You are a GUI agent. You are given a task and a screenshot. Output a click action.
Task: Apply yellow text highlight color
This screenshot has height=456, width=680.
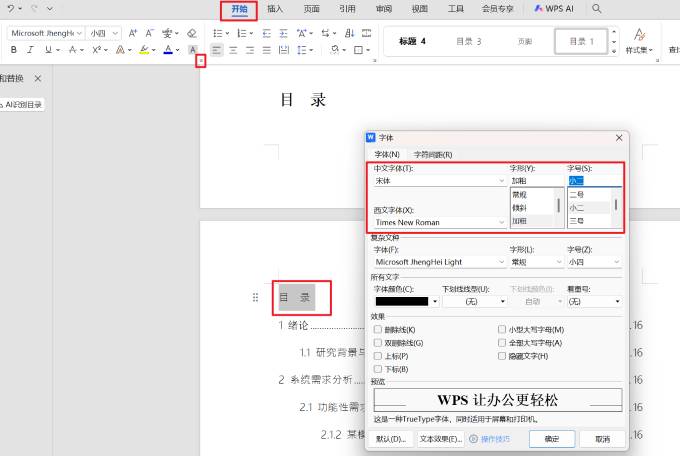tap(144, 50)
